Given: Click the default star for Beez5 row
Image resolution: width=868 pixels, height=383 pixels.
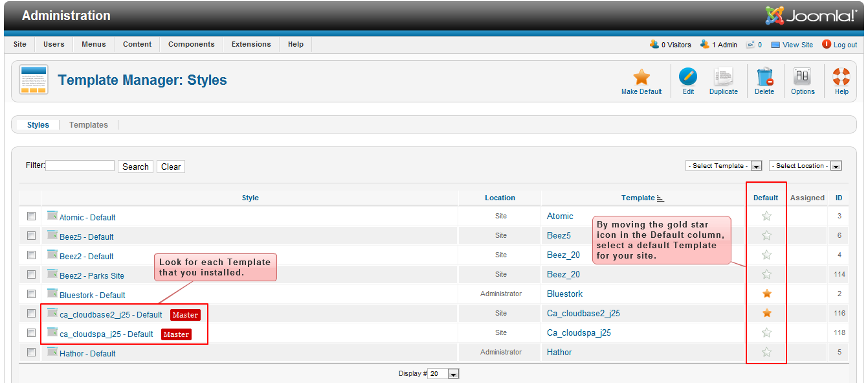Looking at the screenshot, I should [x=766, y=235].
